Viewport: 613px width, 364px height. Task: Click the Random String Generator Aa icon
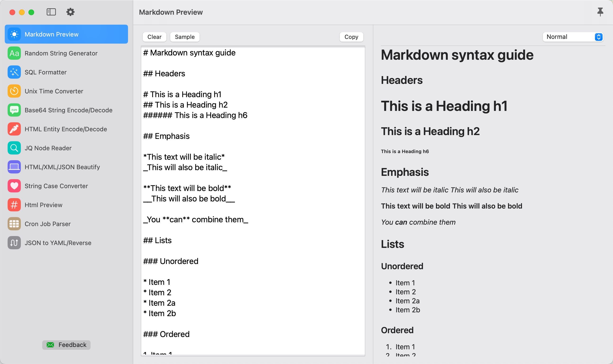tap(14, 53)
